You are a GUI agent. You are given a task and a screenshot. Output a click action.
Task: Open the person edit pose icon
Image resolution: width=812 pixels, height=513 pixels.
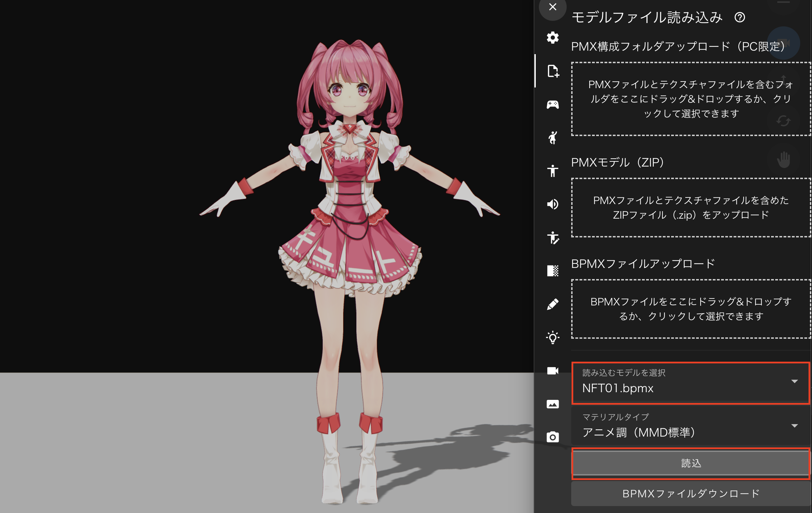[552, 237]
